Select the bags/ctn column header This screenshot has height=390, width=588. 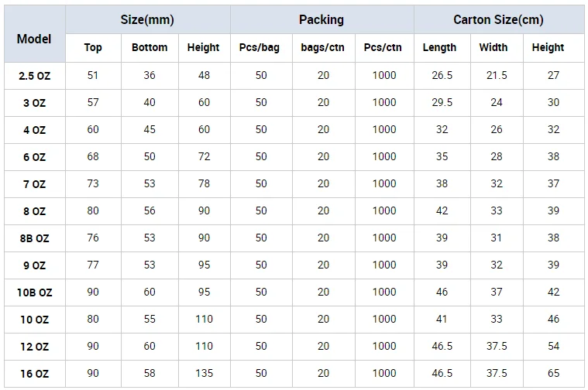(323, 47)
